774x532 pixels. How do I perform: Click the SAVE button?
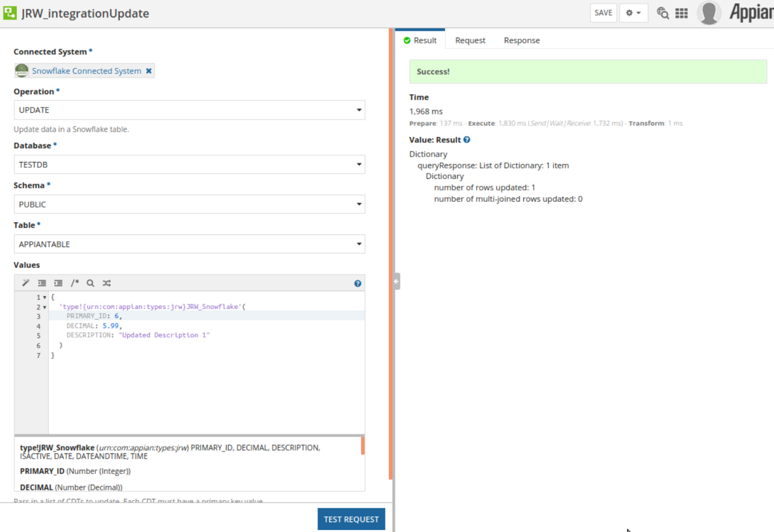click(603, 13)
